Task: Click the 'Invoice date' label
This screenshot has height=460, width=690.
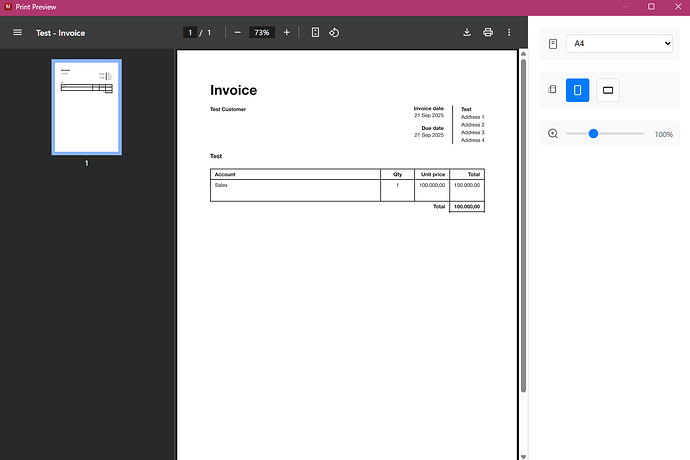Action: click(x=429, y=108)
